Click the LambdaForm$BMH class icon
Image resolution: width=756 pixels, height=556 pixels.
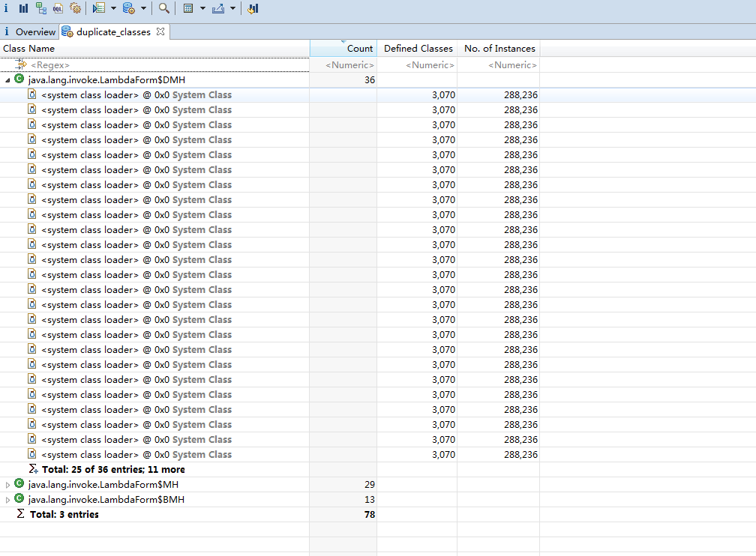click(x=19, y=498)
